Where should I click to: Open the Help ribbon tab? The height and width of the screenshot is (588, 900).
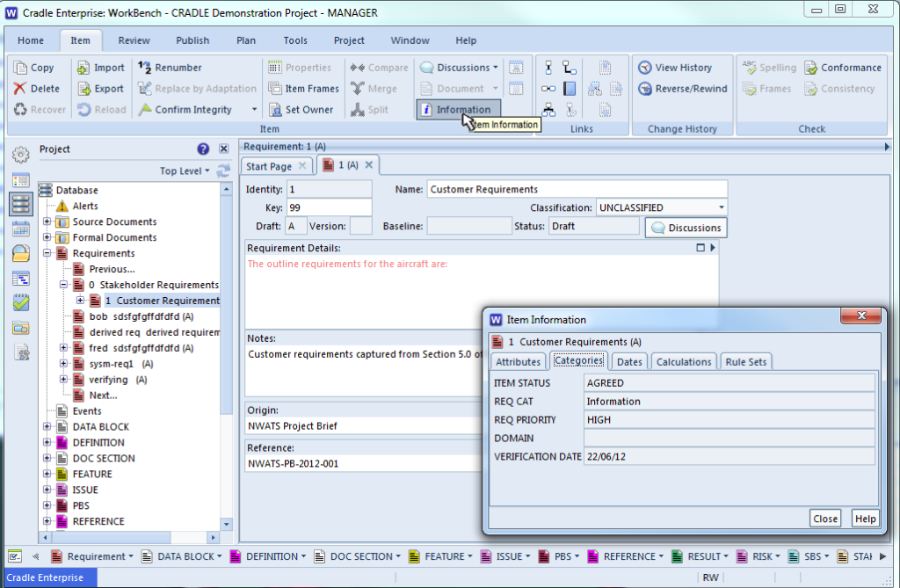466,40
